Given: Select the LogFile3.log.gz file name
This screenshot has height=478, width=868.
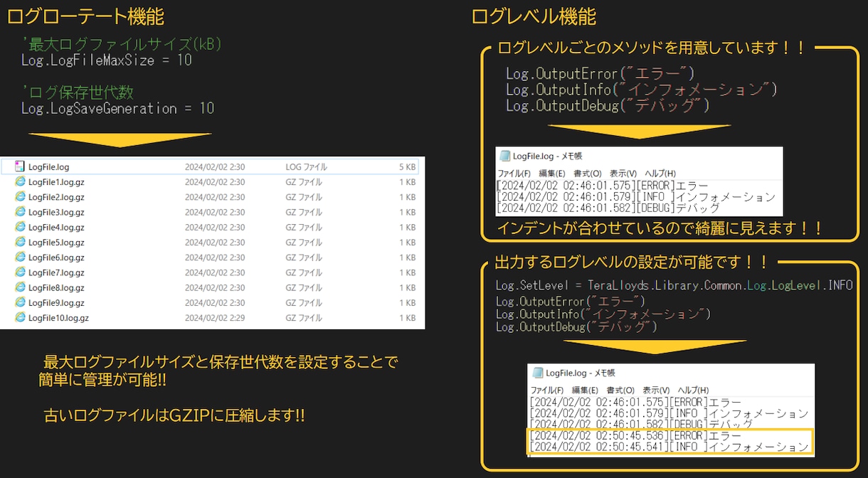Looking at the screenshot, I should coord(56,212).
